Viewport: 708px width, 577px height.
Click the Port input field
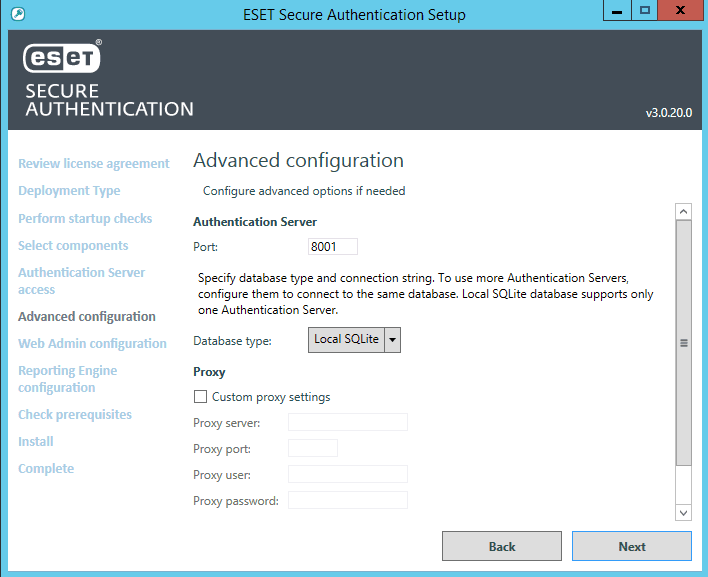pos(333,247)
